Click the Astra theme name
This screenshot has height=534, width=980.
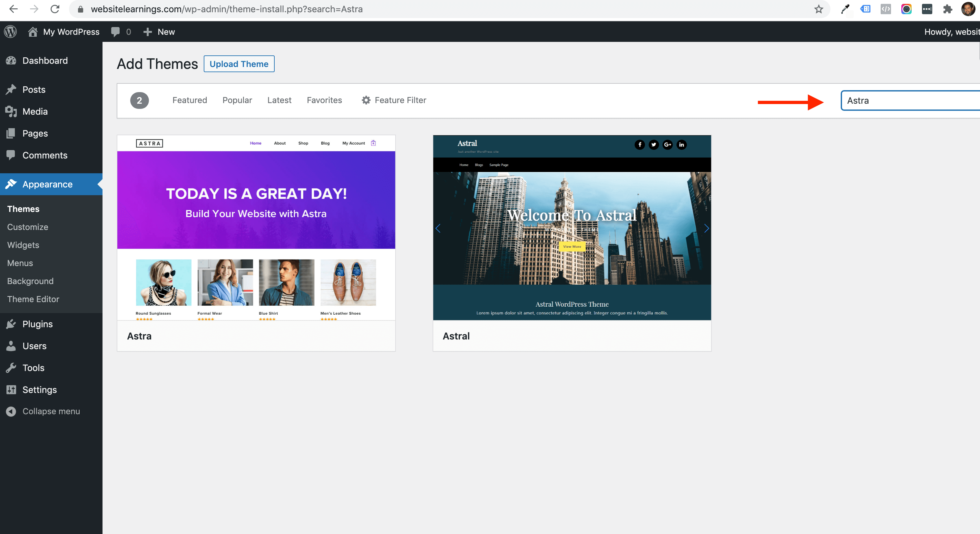click(x=139, y=336)
